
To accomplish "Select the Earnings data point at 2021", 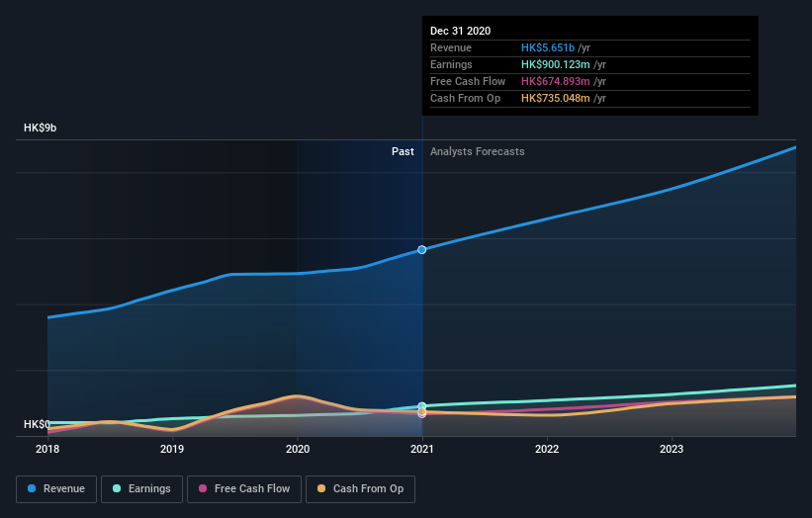I will pos(422,406).
